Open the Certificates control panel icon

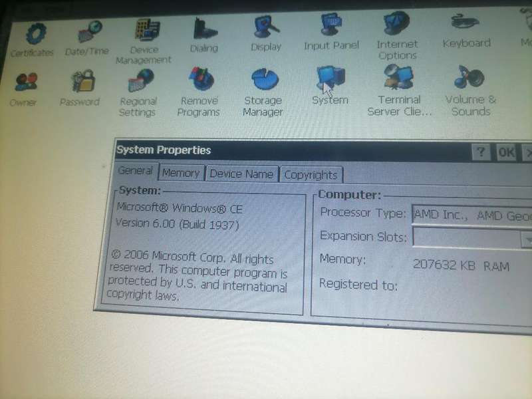35,34
